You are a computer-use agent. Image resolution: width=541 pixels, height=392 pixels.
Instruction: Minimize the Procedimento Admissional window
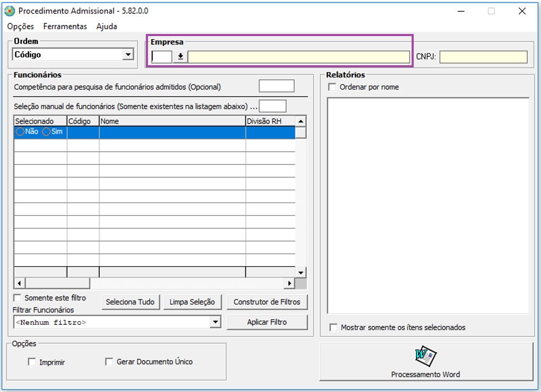(x=461, y=11)
